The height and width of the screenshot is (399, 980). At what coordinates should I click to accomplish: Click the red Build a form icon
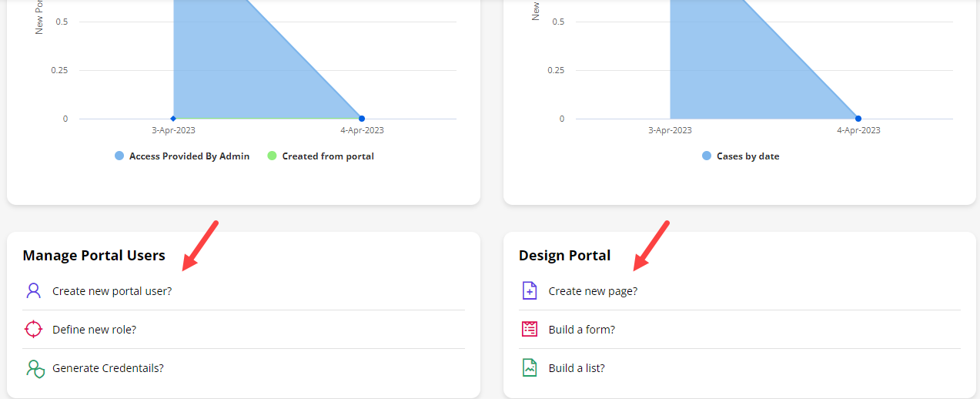coord(529,330)
